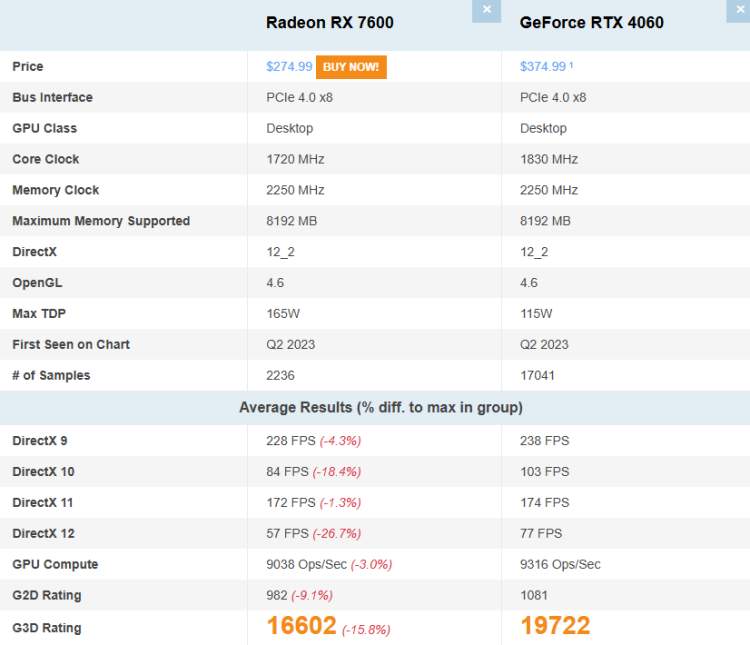750x645 pixels.
Task: Click the OpenGL row label
Action: (x=37, y=283)
